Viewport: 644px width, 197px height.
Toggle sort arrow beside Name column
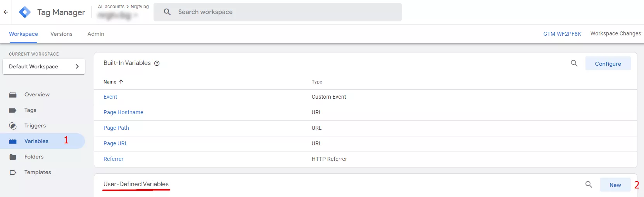coord(121,82)
